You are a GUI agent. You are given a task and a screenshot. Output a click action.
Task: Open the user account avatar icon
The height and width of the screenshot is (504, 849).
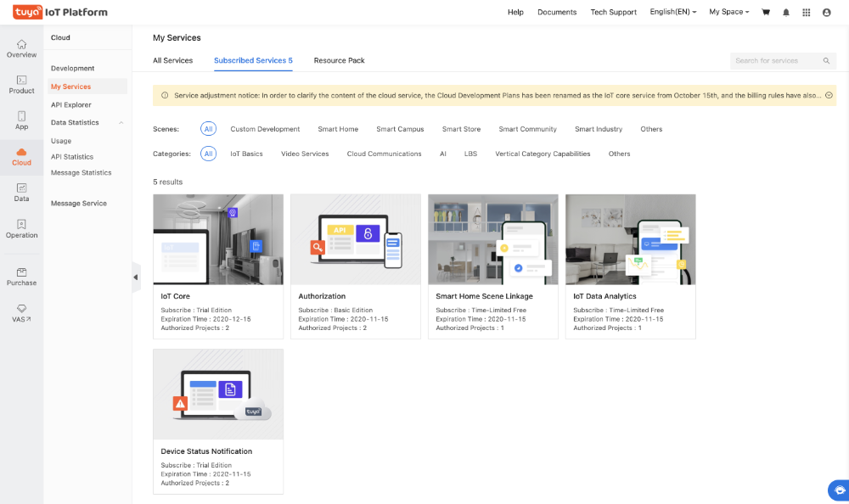click(x=826, y=13)
